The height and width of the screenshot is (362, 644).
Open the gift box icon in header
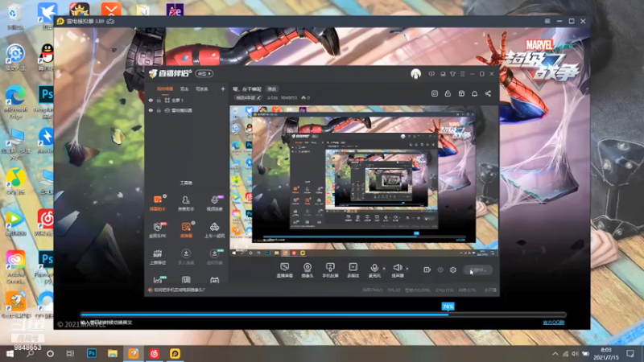pos(461,93)
